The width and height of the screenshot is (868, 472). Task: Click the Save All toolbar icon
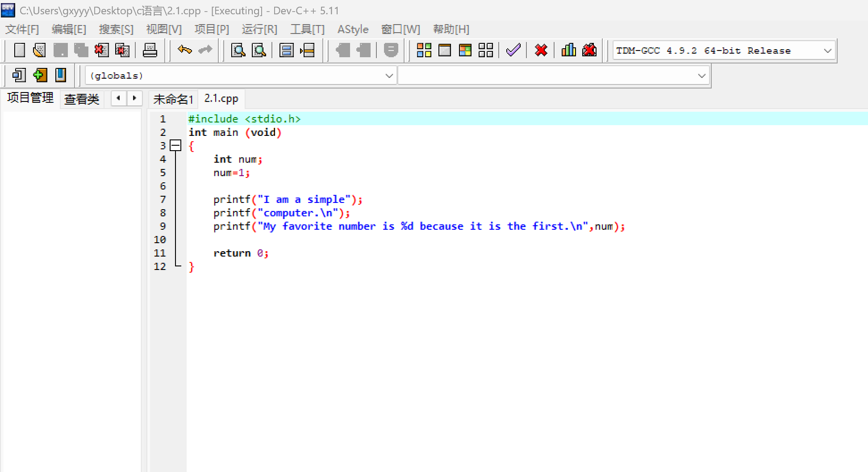click(x=81, y=50)
